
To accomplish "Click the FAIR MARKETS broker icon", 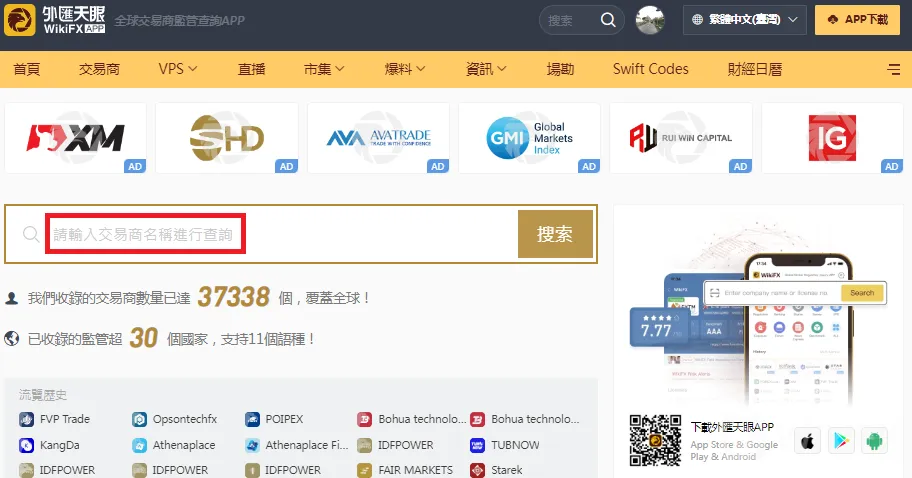I will (365, 470).
